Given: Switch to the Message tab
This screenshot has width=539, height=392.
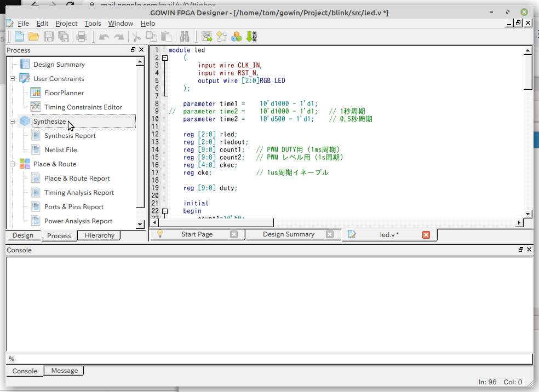Looking at the screenshot, I should (64, 371).
